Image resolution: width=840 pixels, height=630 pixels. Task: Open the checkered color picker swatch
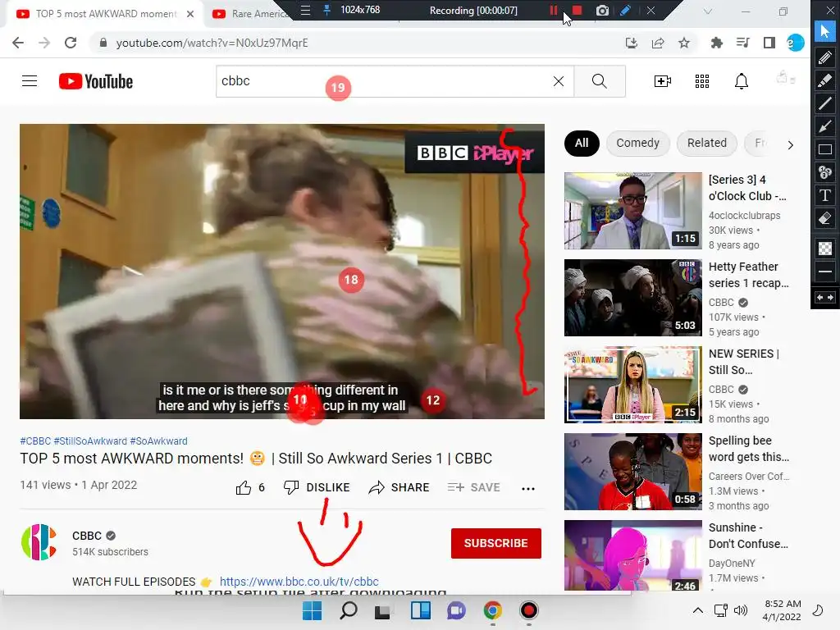click(x=825, y=248)
